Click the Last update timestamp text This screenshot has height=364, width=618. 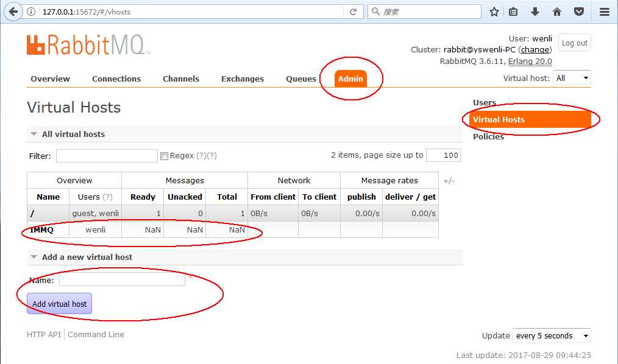[524, 355]
